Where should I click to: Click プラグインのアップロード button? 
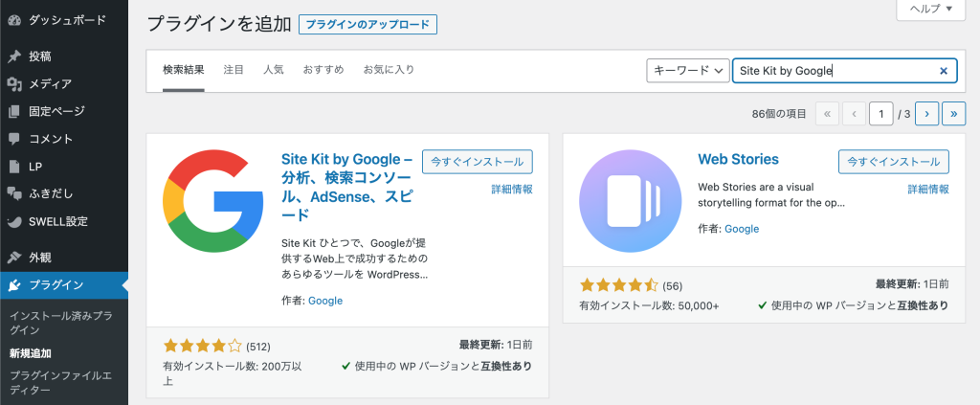368,24
